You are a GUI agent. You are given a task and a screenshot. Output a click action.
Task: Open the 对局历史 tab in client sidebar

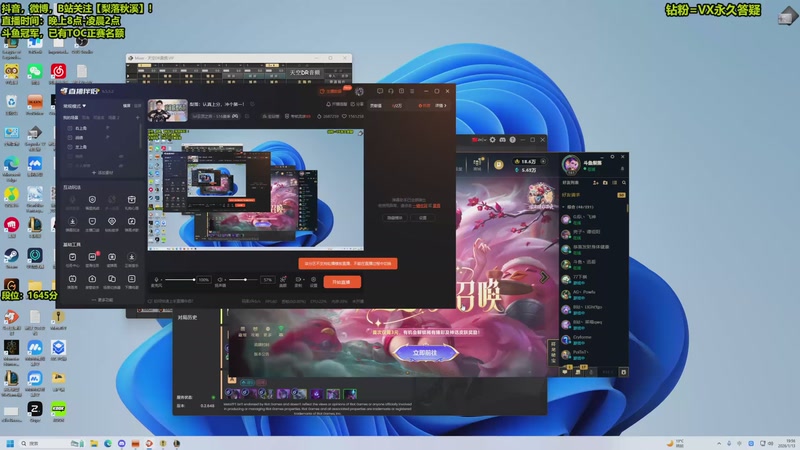pos(187,317)
